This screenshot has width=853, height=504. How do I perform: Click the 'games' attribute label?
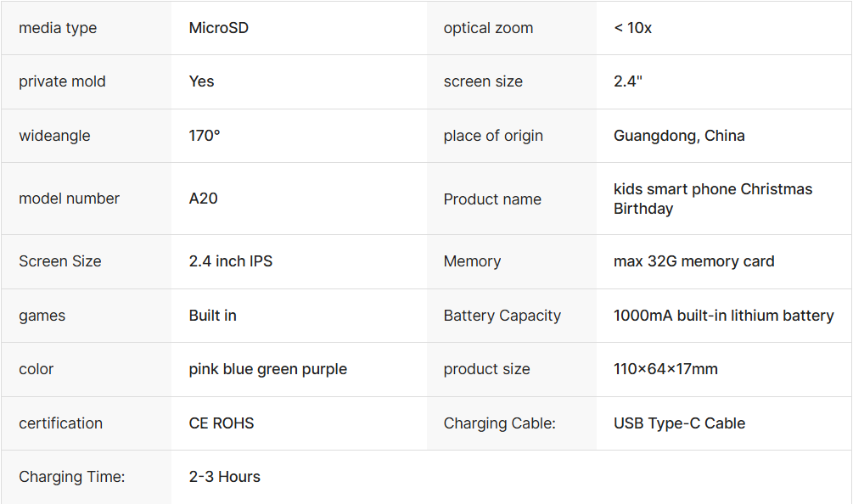click(42, 316)
